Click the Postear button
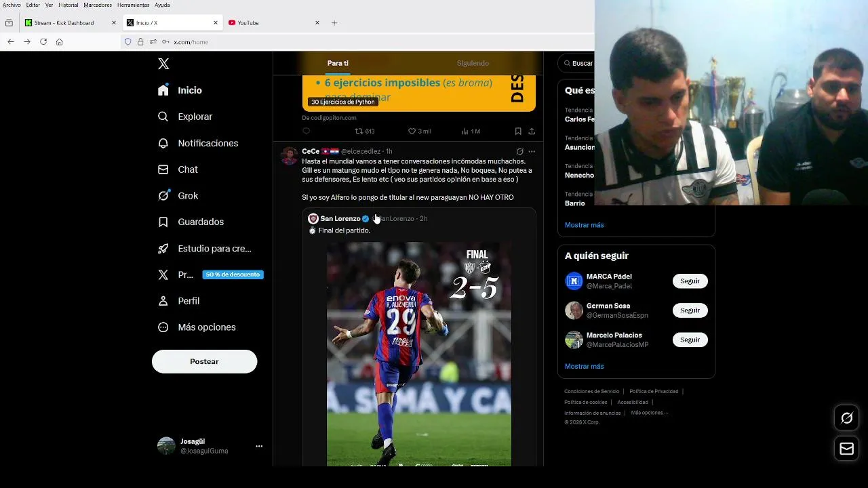Screen dimensions: 868x488 point(204,361)
